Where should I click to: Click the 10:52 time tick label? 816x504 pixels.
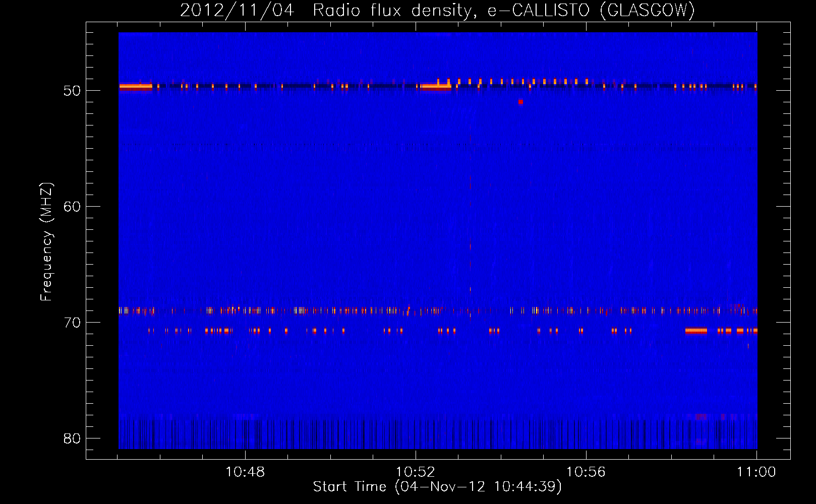coord(416,472)
